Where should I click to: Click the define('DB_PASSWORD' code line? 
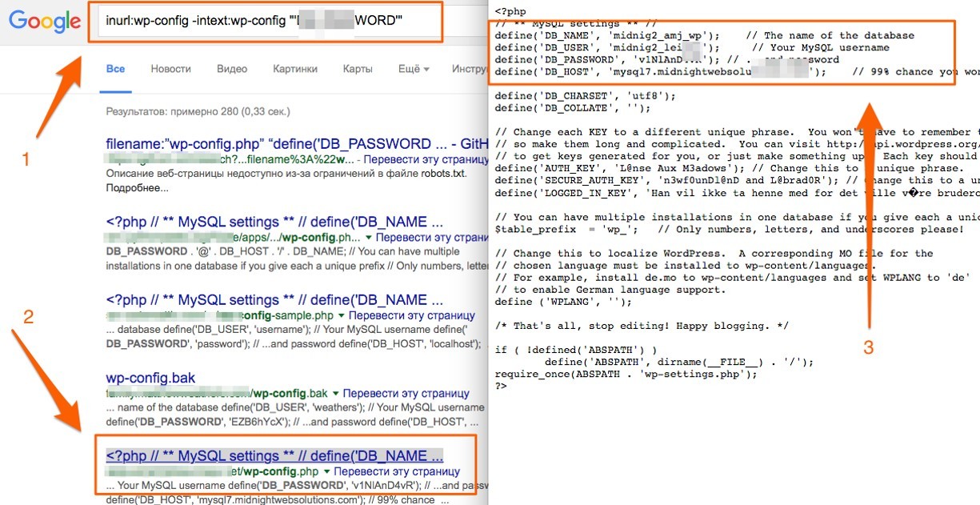(667, 59)
